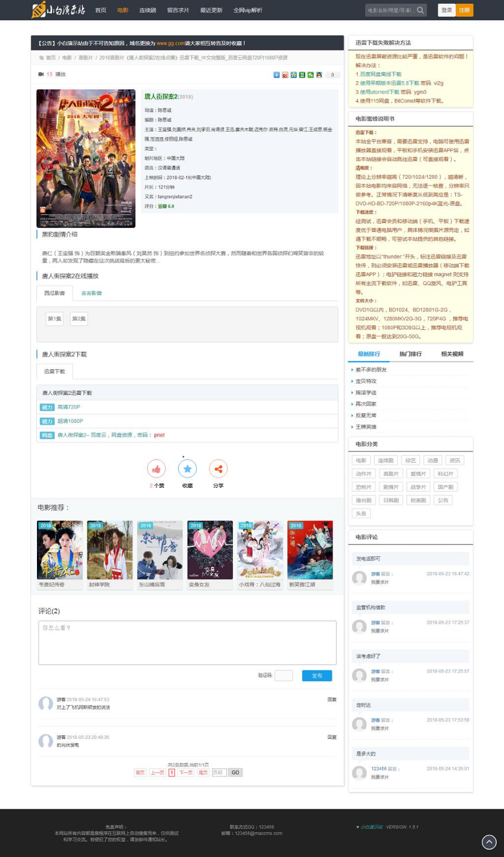Click avatar of commenter dated 2018-05-24 16:47:53

coord(45,704)
